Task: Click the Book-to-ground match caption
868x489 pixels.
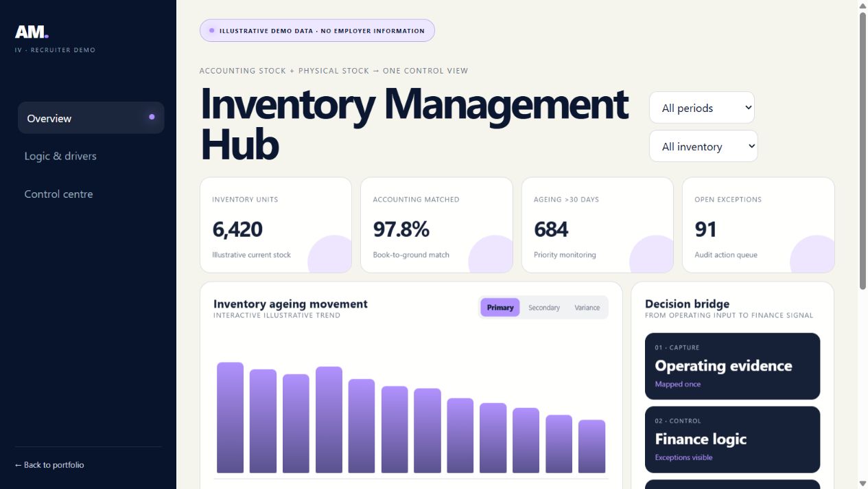Action: (x=411, y=255)
